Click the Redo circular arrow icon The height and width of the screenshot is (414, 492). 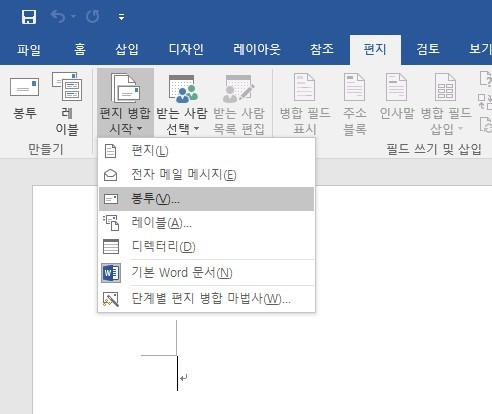click(92, 16)
